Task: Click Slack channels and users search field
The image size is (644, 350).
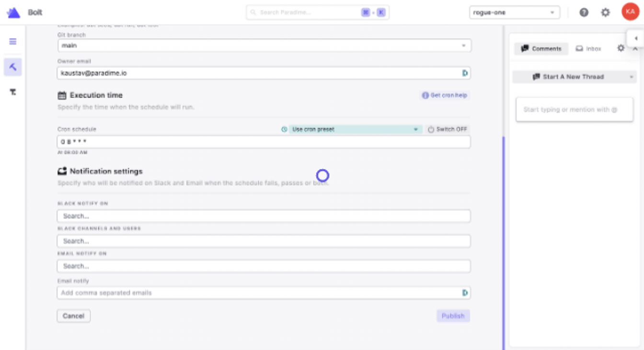Action: 264,241
